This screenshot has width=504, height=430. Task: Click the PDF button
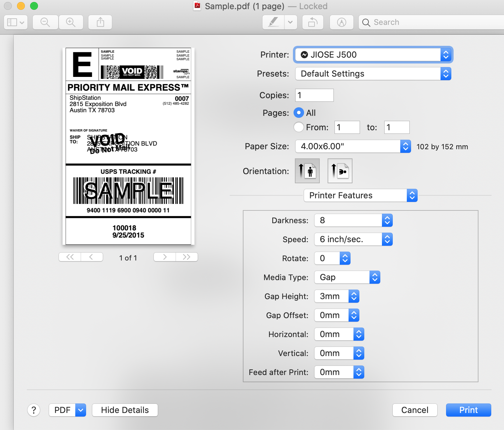62,410
